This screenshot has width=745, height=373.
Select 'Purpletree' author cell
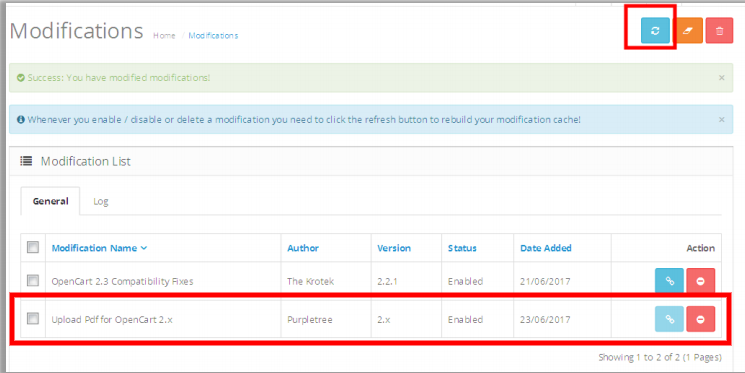coord(310,320)
